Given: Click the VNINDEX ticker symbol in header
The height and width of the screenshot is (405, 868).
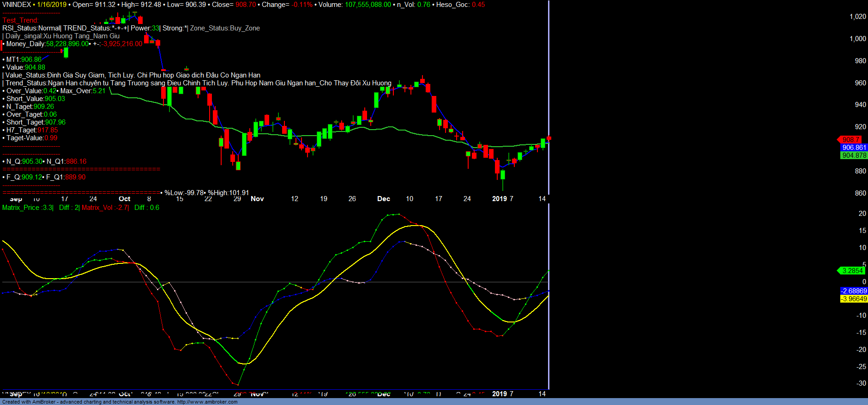Looking at the screenshot, I should (x=17, y=5).
